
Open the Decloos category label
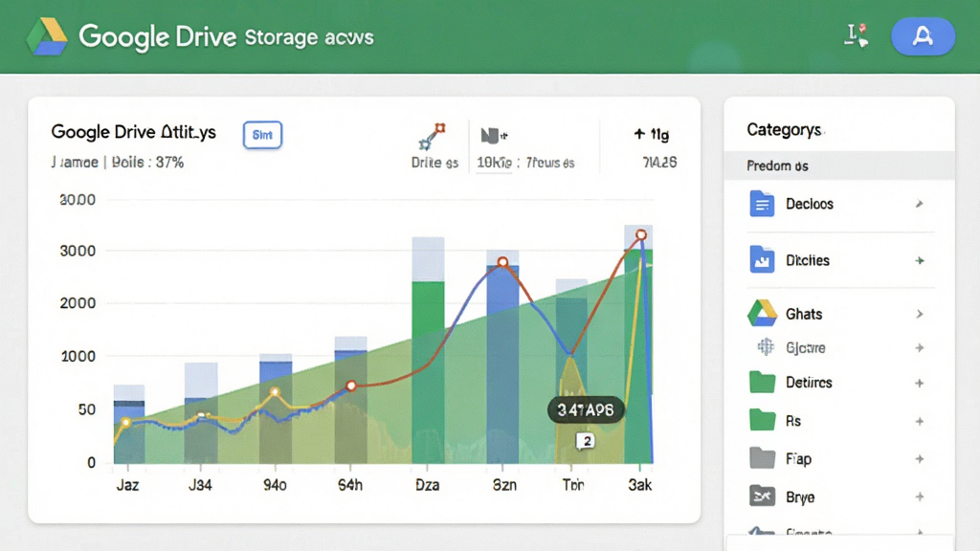810,204
